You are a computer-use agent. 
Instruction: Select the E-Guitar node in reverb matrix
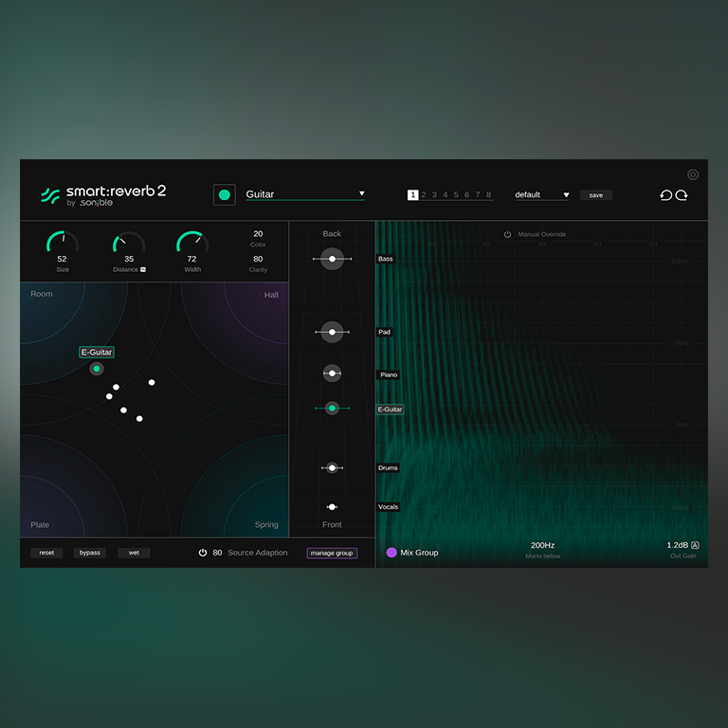pyautogui.click(x=97, y=369)
